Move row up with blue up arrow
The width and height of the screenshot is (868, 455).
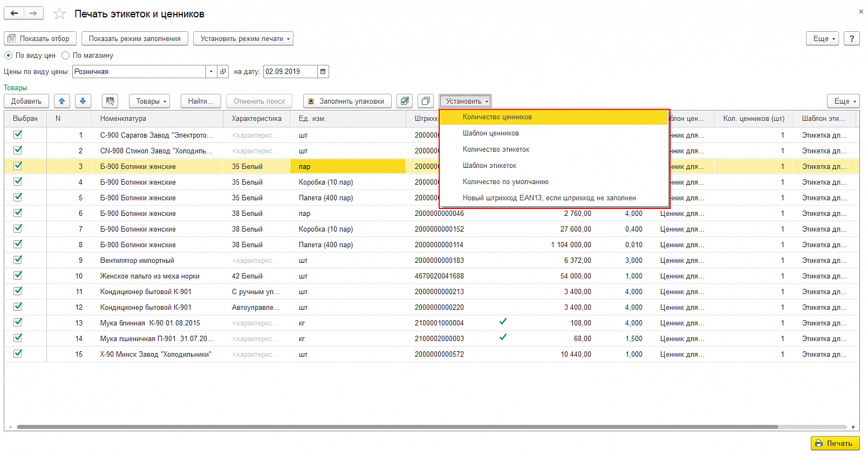(62, 101)
